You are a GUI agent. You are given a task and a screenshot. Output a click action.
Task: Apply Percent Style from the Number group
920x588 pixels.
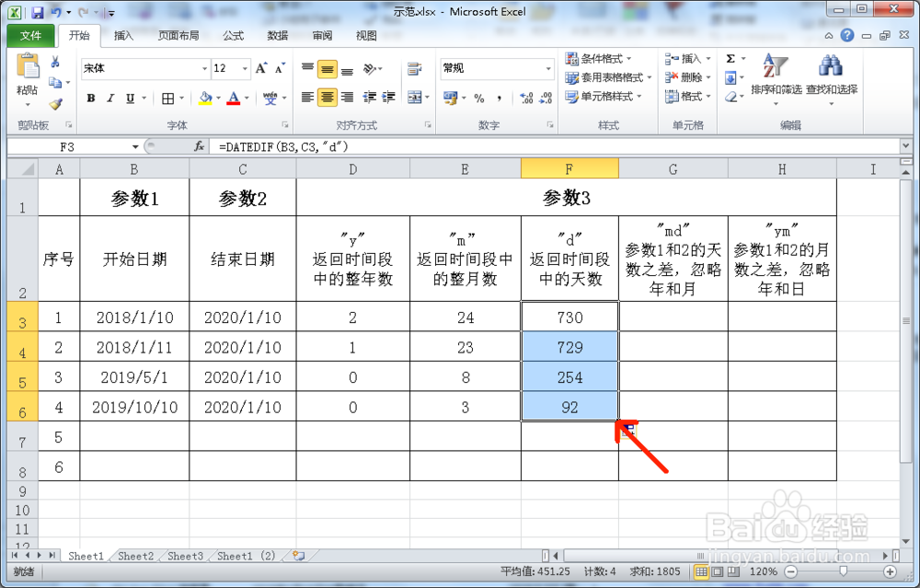[x=479, y=97]
